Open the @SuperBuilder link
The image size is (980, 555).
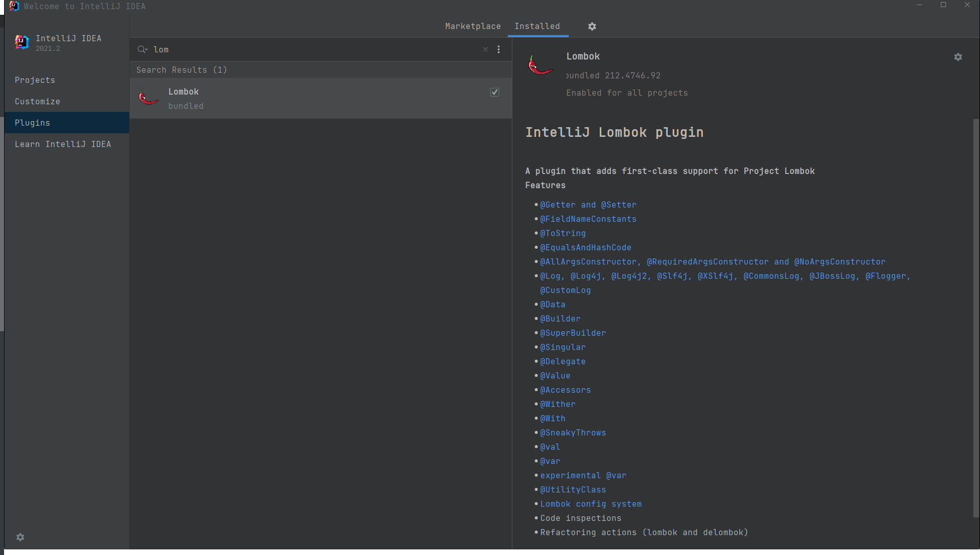573,333
